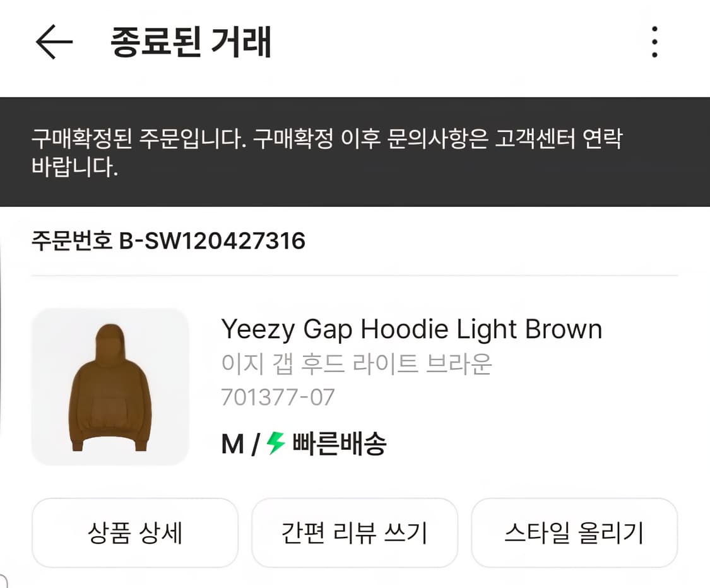Tap the green lightning bolt icon
This screenshot has width=710, height=588.
276,444
